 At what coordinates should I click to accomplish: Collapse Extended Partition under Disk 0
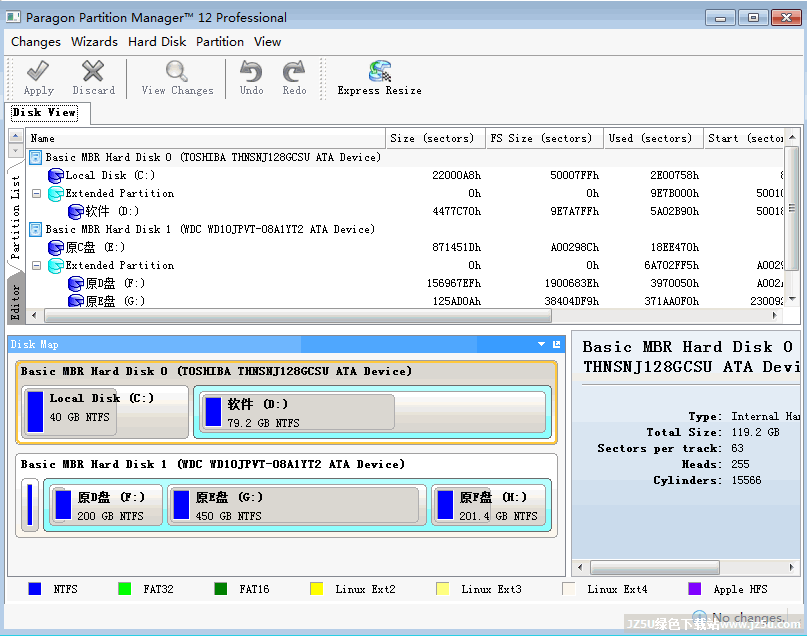point(36,193)
